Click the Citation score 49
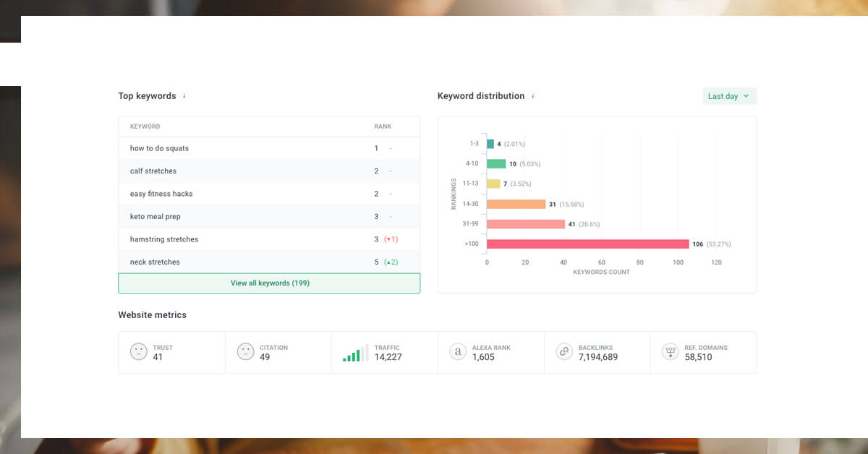Screen dimensions: 868x454 (265, 357)
